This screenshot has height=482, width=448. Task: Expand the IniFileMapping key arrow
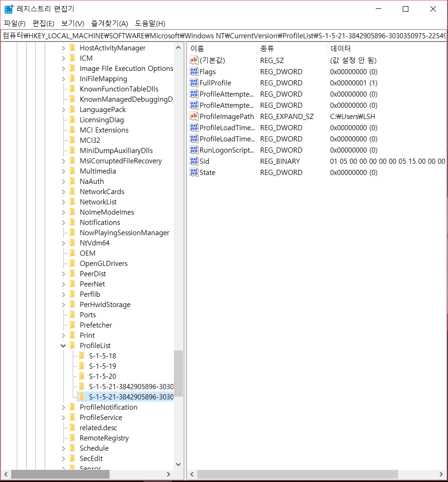pyautogui.click(x=63, y=79)
